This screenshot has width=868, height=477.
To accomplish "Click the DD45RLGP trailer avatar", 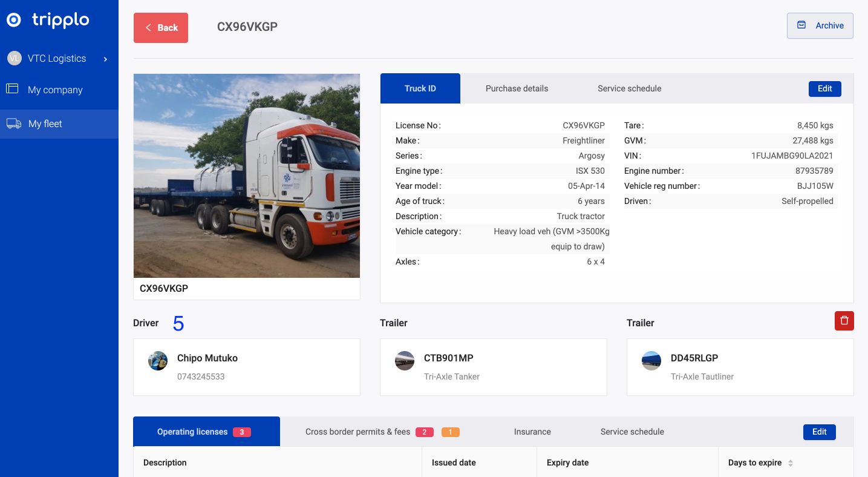I will click(651, 361).
